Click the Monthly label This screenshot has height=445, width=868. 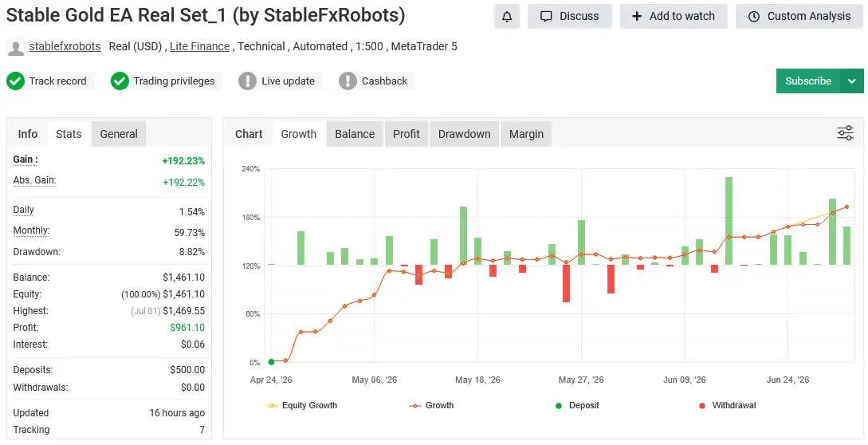tap(31, 230)
